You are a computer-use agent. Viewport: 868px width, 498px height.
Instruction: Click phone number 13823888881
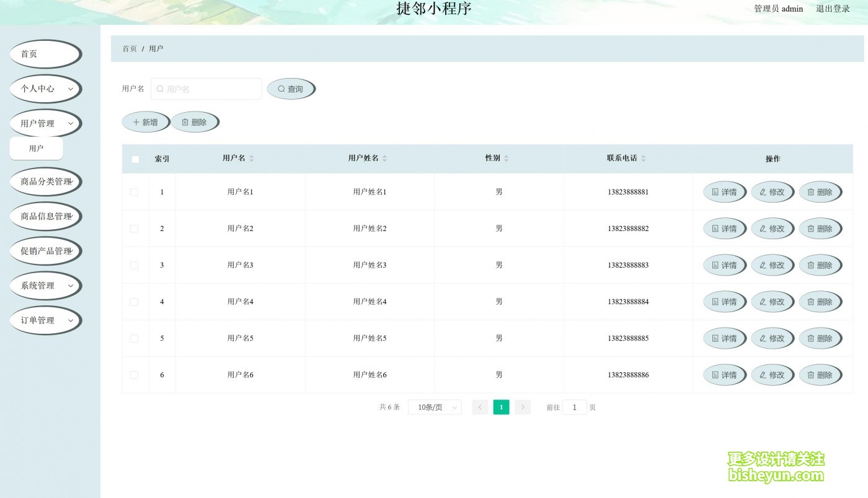coord(628,192)
